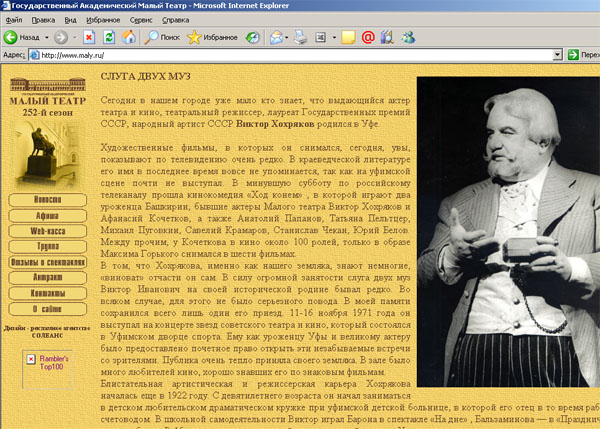Expand the Forward button history dropdown arrow
The height and width of the screenshot is (429, 600).
pyautogui.click(x=75, y=37)
